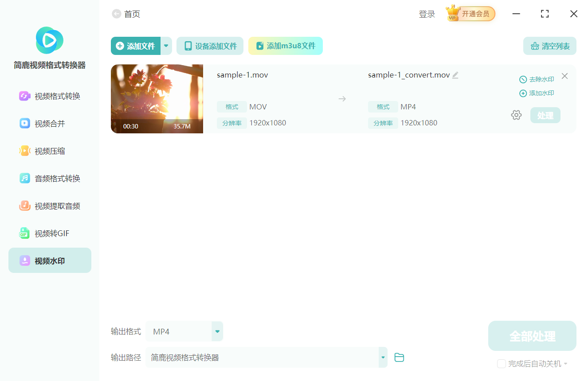The height and width of the screenshot is (381, 588).
Task: Click the 添加水印 add watermark icon
Action: pyautogui.click(x=537, y=93)
